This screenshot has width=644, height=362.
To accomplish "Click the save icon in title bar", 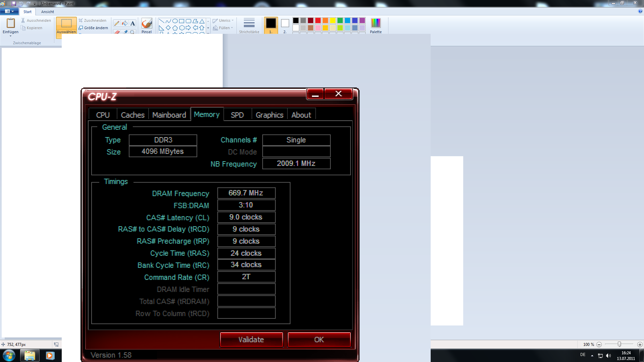I will point(14,3).
